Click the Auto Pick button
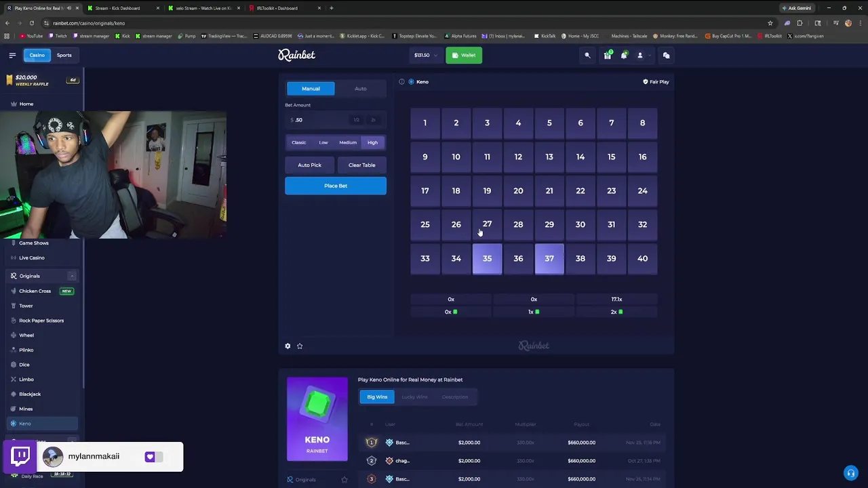Screen dimensions: 868x488 pyautogui.click(x=310, y=165)
